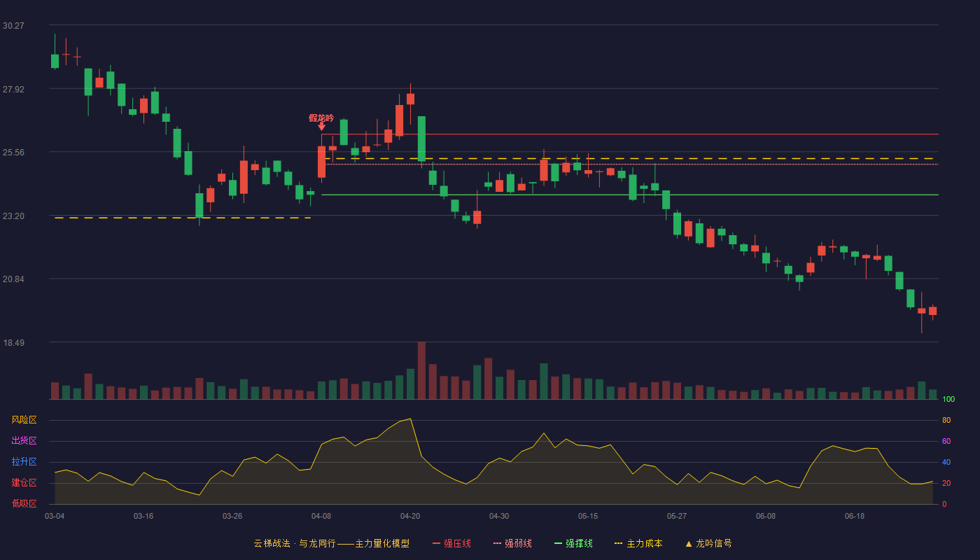This screenshot has height=560, width=980.
Task: Click the 18.49 price axis label
Action: (13, 342)
